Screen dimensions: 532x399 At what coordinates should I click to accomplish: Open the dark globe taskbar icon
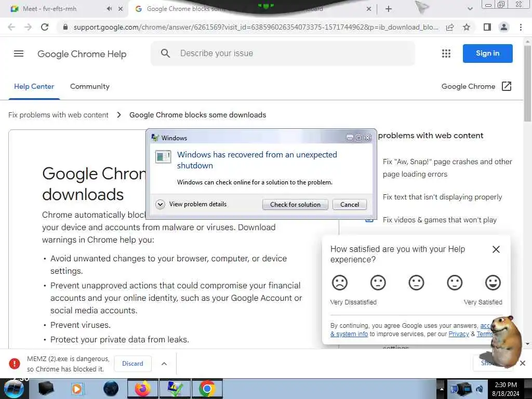(x=111, y=389)
